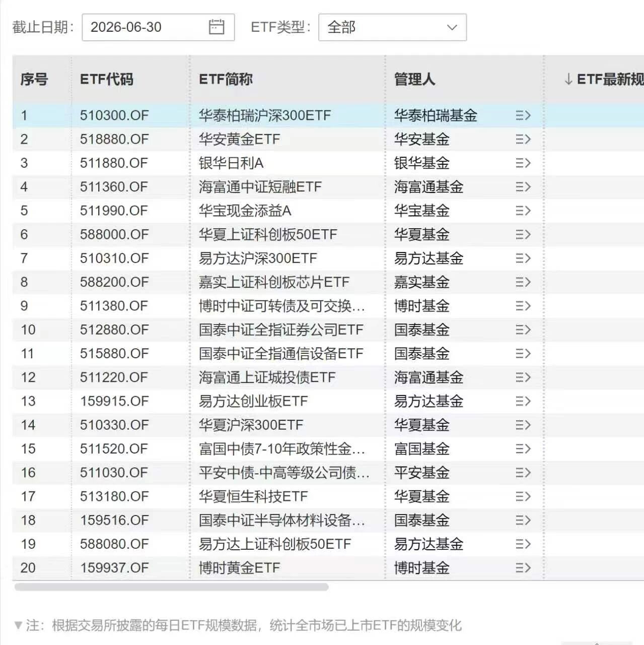
Task: Collapse the 注 note triangle at the bottom
Action: coord(18,625)
